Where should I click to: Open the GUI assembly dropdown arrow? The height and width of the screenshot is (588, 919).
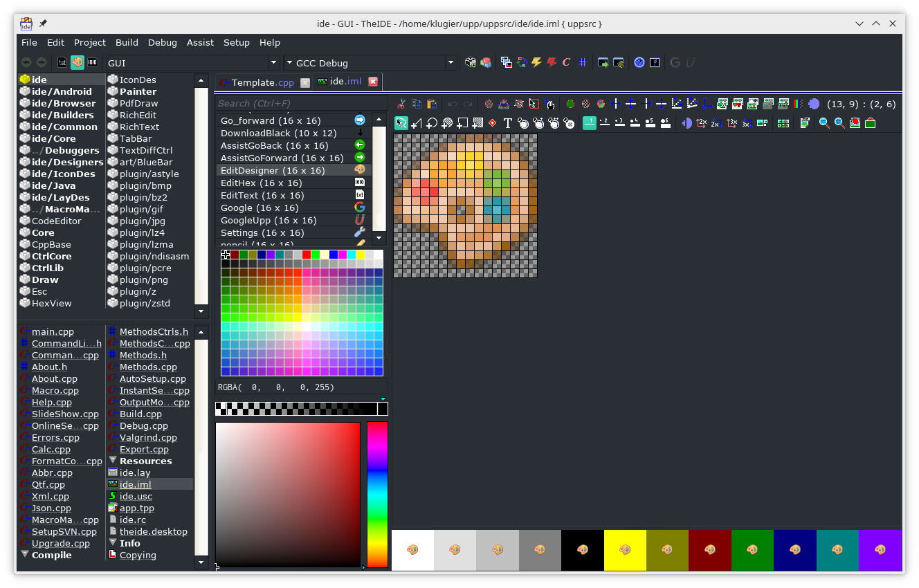click(273, 63)
